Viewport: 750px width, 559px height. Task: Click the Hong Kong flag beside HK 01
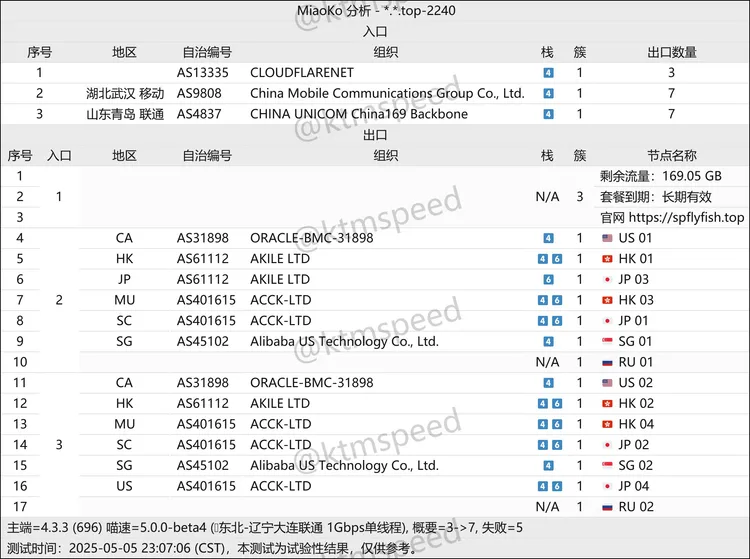(x=607, y=259)
